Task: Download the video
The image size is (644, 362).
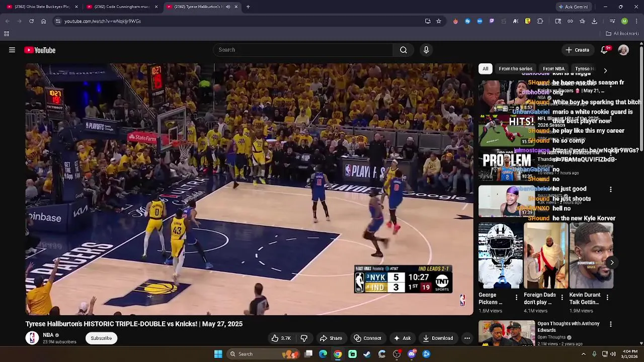Action: 438,338
